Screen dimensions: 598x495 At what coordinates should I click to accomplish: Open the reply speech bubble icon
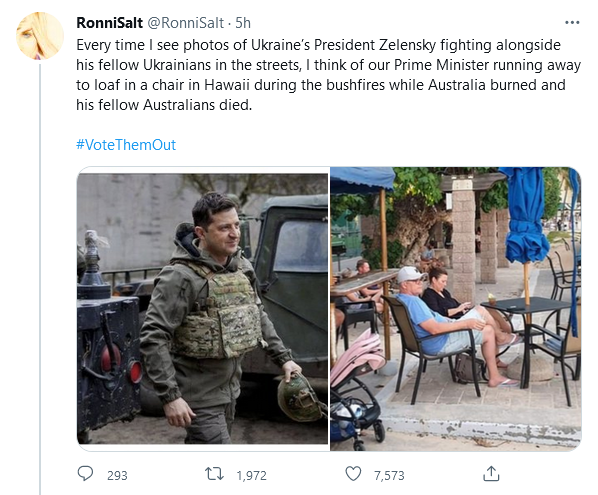pos(85,474)
